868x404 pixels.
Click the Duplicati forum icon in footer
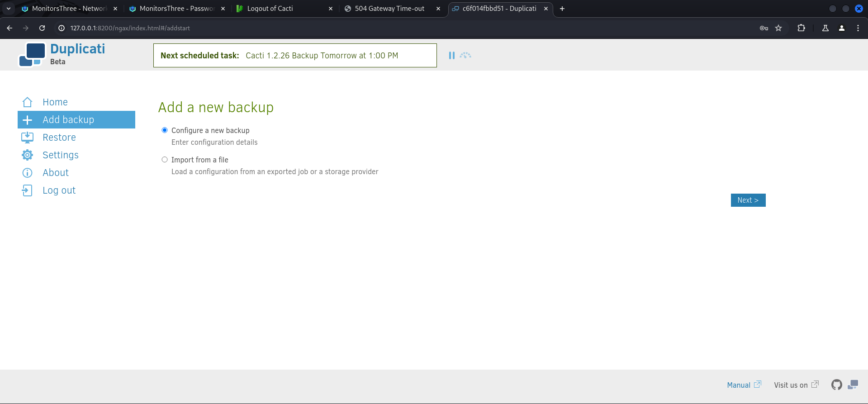point(853,385)
